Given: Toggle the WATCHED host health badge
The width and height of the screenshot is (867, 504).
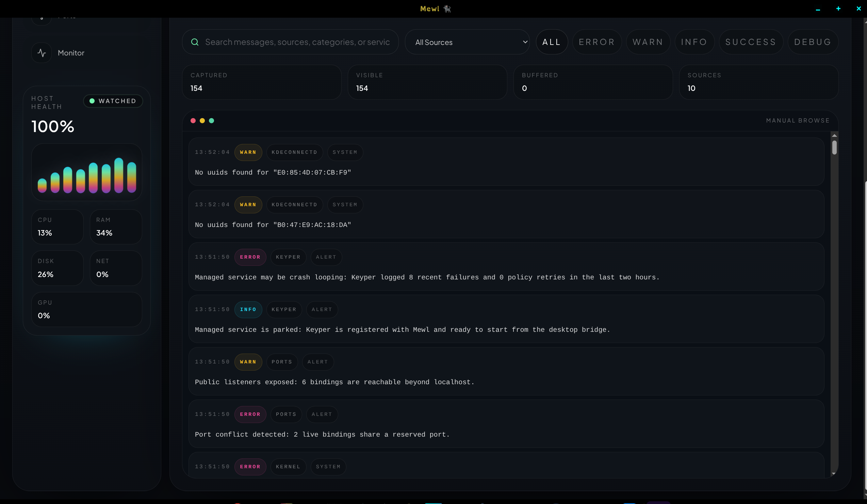Looking at the screenshot, I should [x=113, y=101].
